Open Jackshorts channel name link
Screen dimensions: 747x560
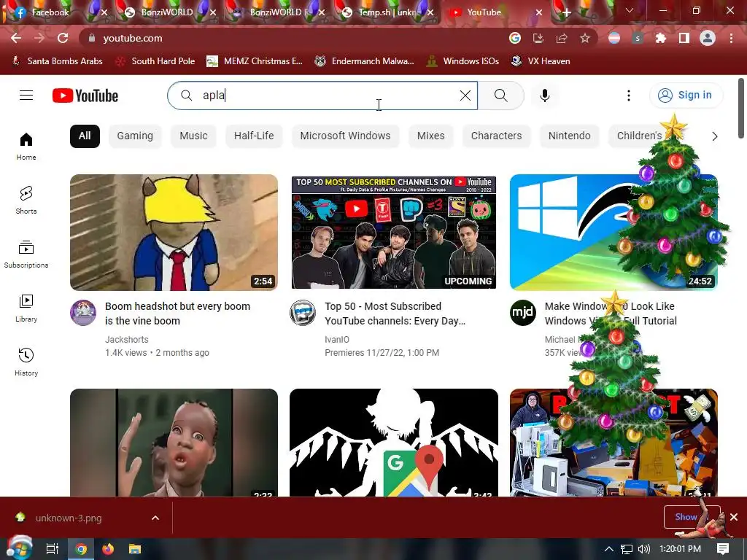[x=127, y=340]
